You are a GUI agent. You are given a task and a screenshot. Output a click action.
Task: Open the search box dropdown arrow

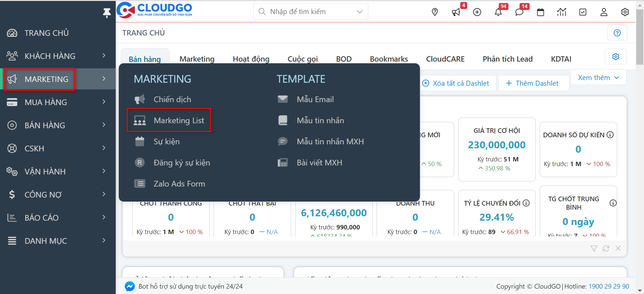click(x=360, y=12)
